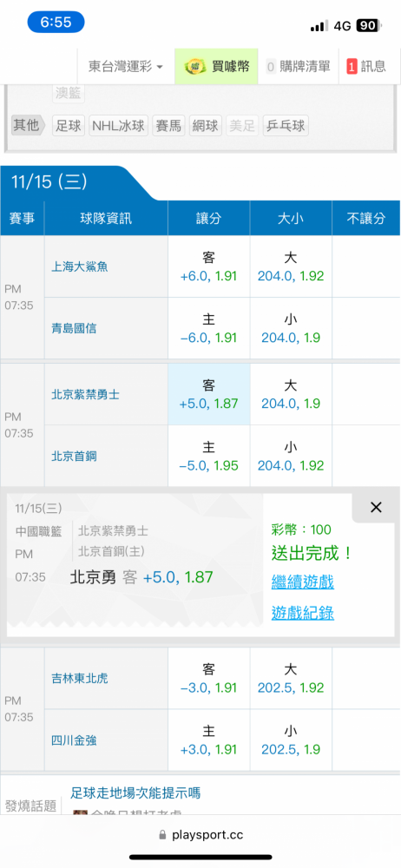The image size is (401, 868).
Task: Open topic 足球走地場次能提示嗎
Action: (x=135, y=793)
